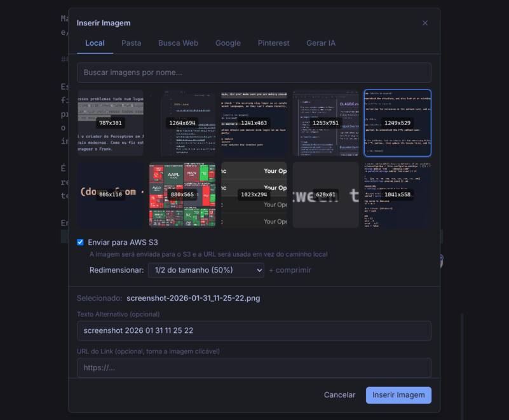Open the Pinterest tab
Screen dimensions: 509x420
click(x=273, y=43)
